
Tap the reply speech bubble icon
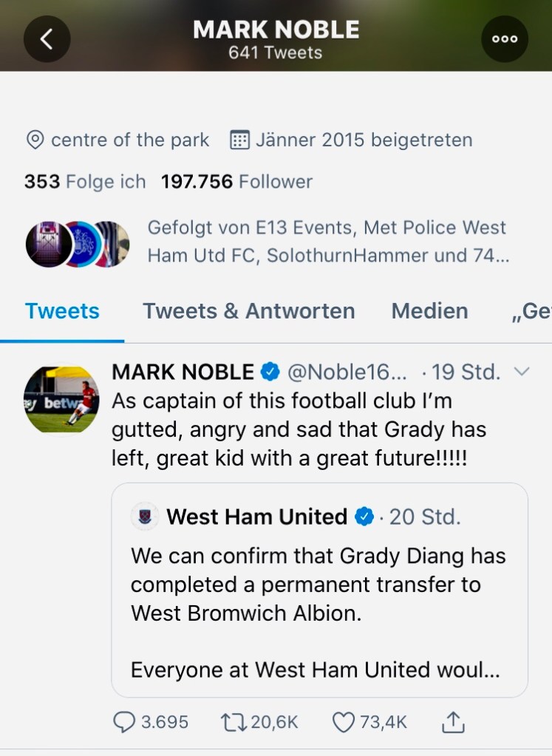124,721
